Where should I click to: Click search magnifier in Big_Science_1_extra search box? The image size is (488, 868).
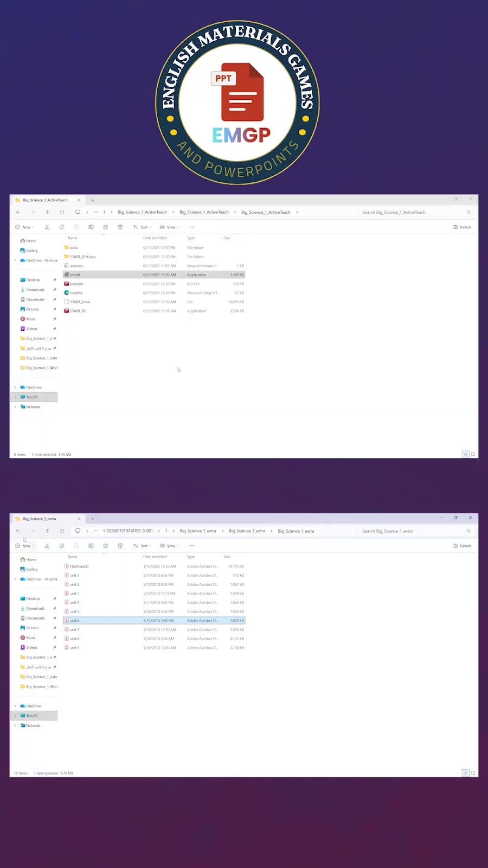click(x=468, y=531)
